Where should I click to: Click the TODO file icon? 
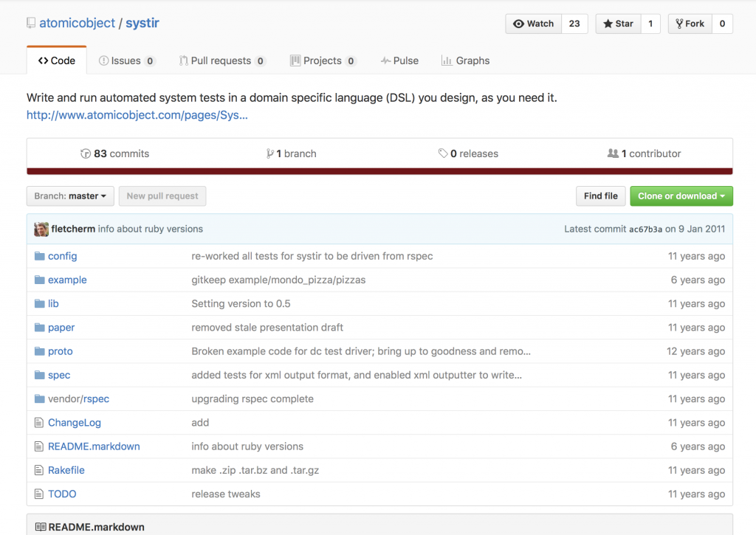(39, 494)
